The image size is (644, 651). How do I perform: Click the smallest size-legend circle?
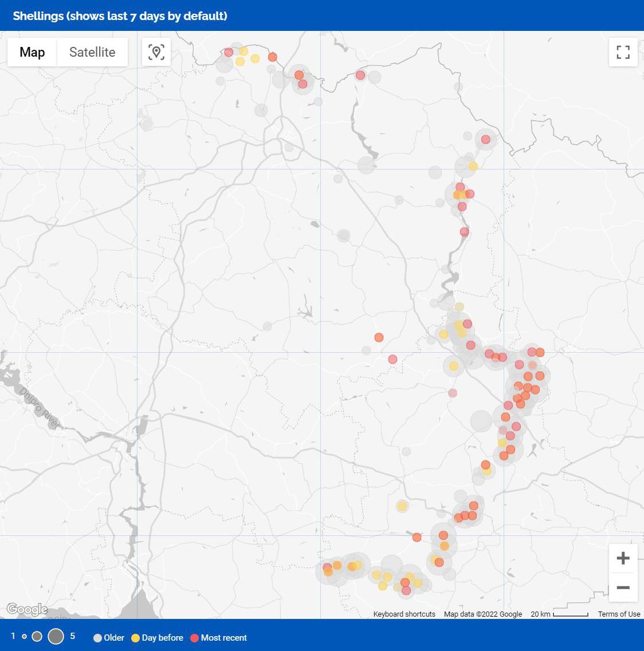click(x=24, y=637)
